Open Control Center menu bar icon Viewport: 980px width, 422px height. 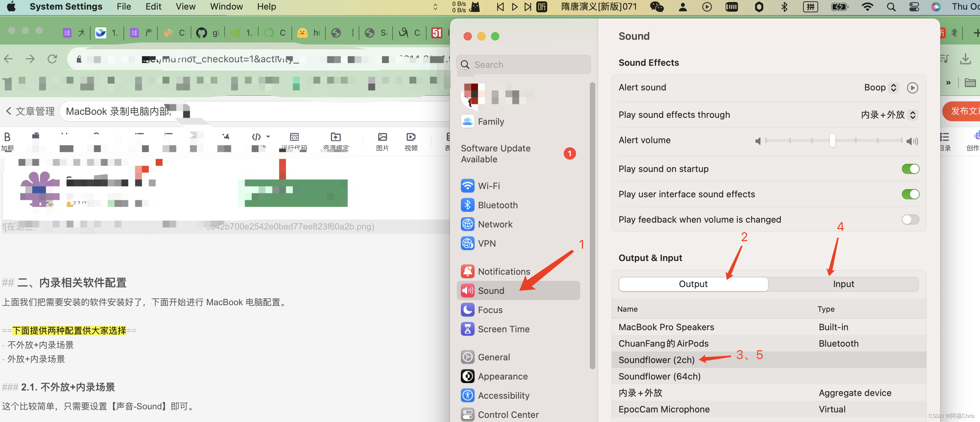pos(914,7)
